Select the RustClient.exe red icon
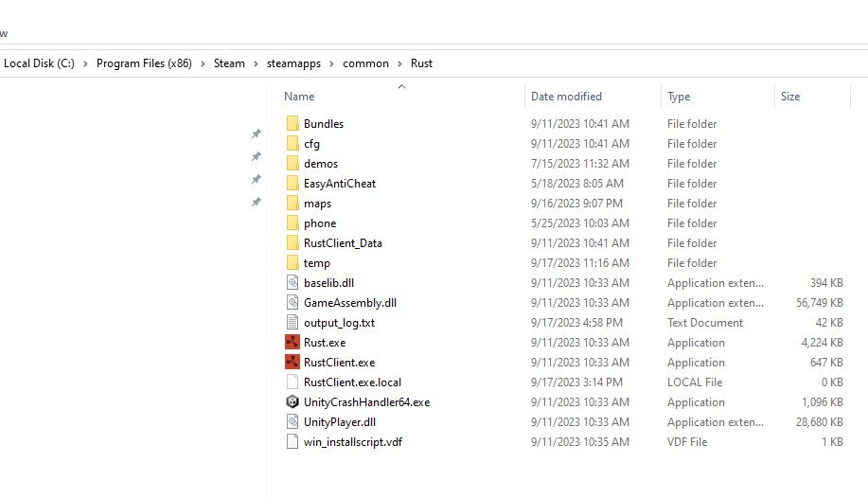This screenshot has width=868, height=498. point(292,363)
